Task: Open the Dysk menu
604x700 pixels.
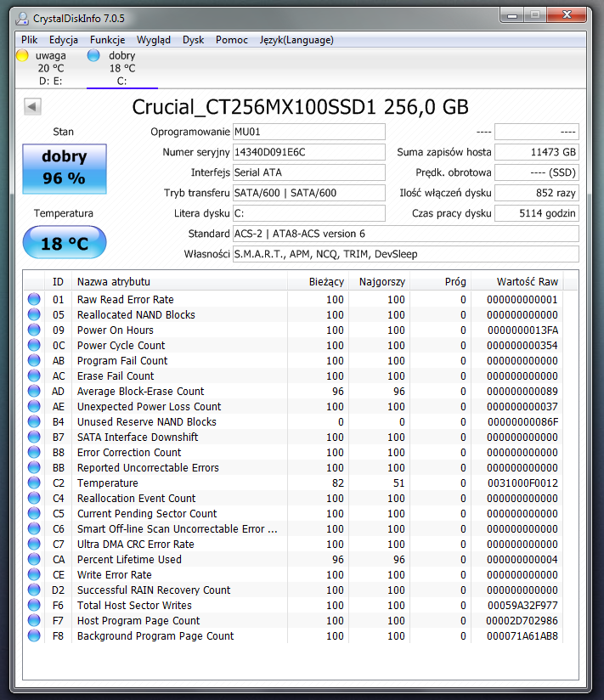Action: tap(194, 40)
